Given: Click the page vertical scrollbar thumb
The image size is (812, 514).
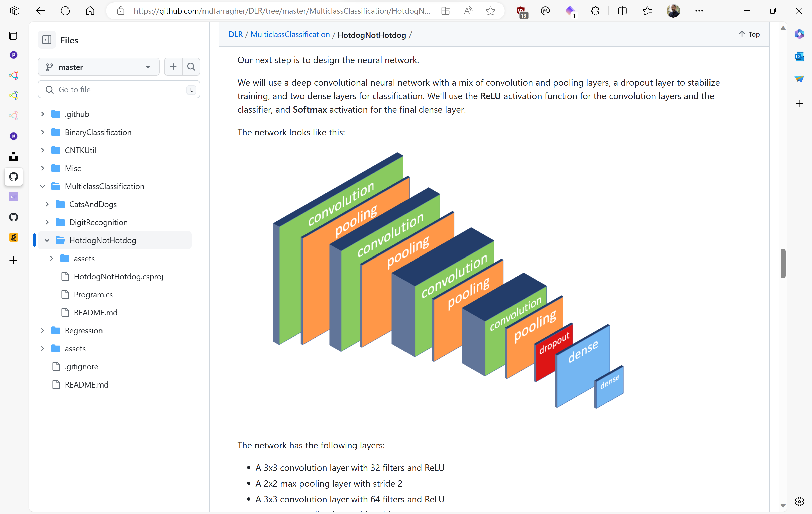Looking at the screenshot, I should pyautogui.click(x=783, y=264).
